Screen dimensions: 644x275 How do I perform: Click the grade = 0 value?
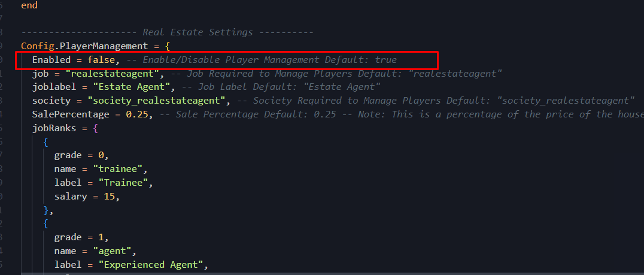[101, 155]
